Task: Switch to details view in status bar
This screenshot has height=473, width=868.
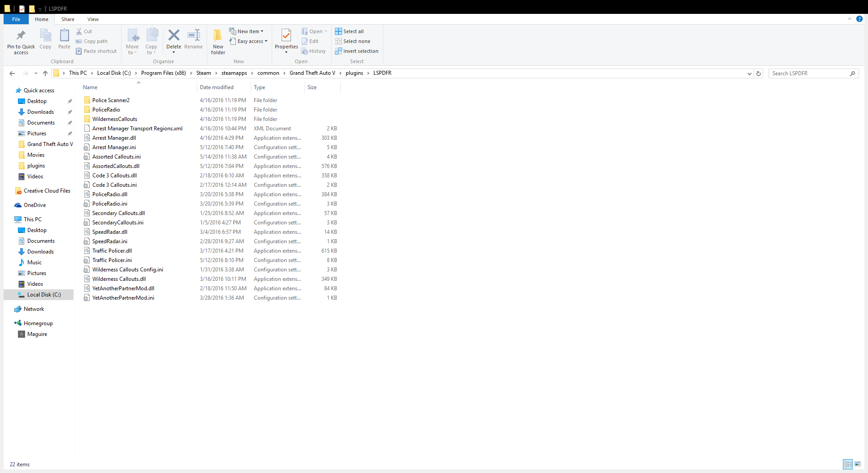Action: [x=848, y=464]
